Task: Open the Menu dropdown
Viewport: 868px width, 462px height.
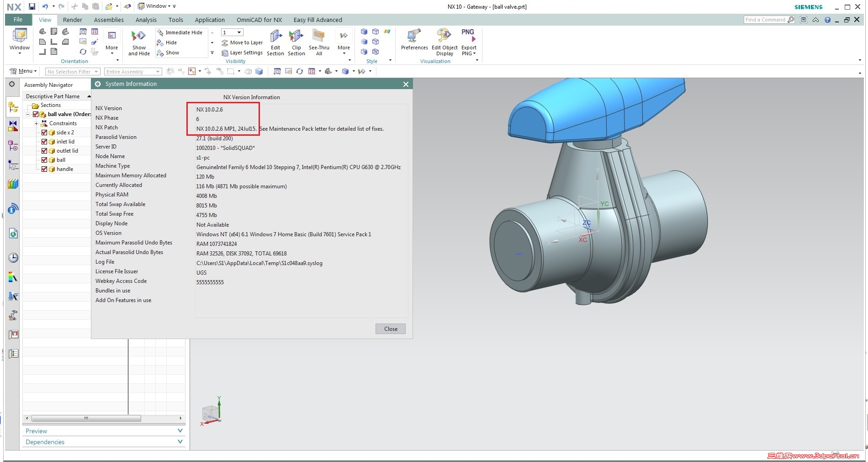Action: point(23,71)
